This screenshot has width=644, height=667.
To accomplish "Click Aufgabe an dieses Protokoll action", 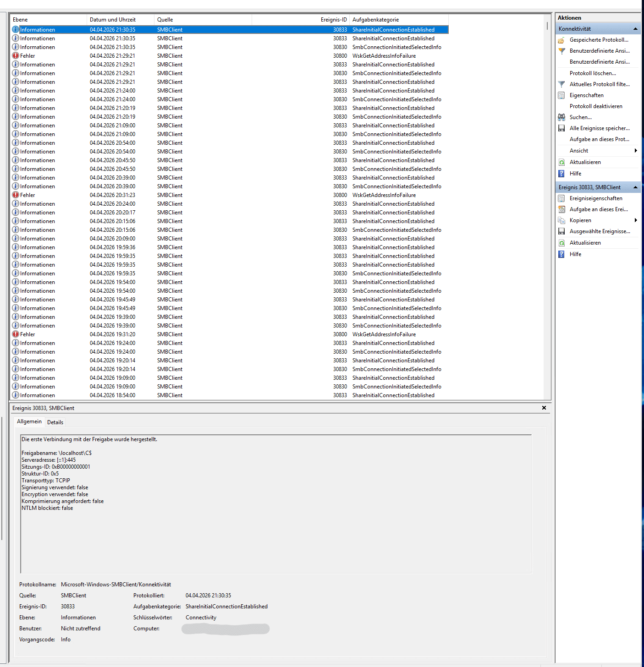I will point(600,139).
